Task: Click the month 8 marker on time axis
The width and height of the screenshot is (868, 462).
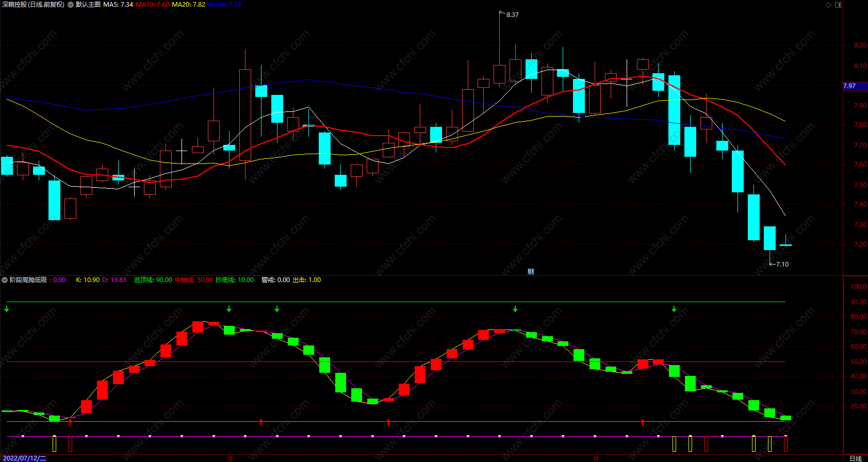Action: pyautogui.click(x=231, y=458)
